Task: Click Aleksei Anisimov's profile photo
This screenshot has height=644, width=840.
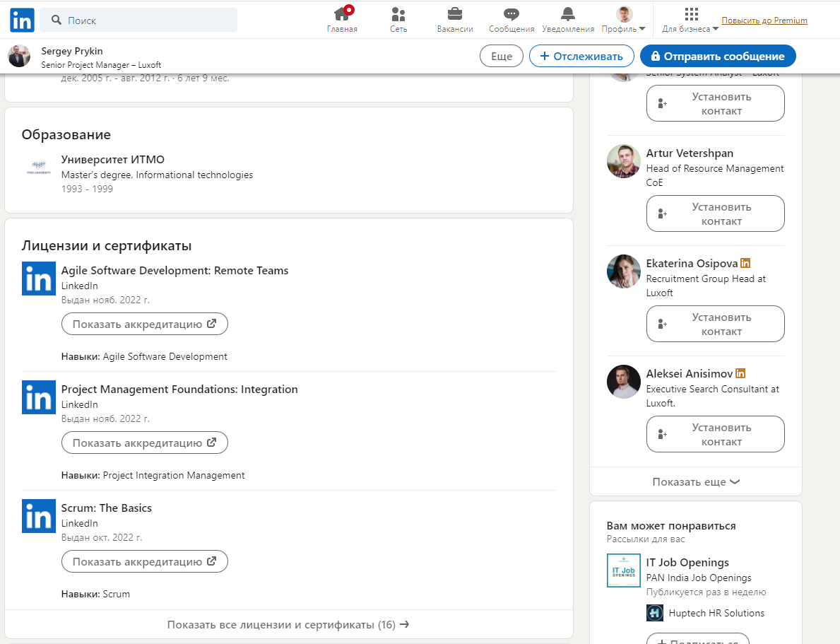Action: click(x=624, y=382)
